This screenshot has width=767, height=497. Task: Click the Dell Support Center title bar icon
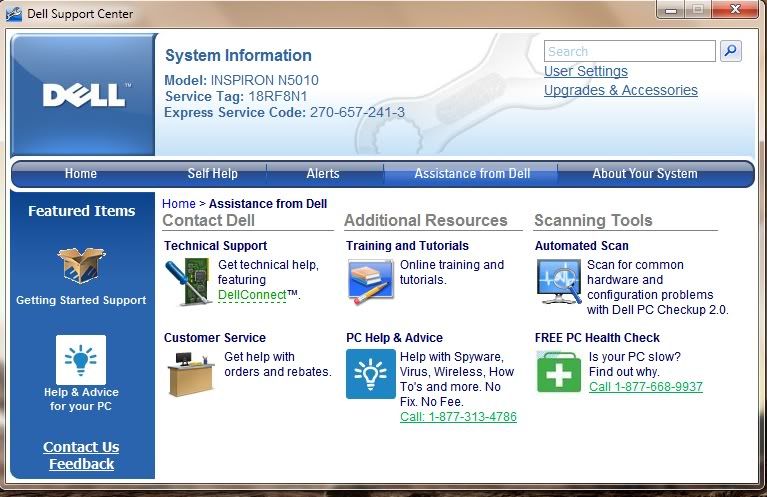click(14, 14)
